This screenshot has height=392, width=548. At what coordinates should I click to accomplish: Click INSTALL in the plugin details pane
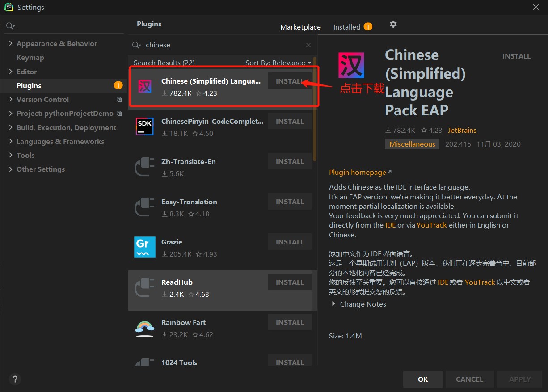[517, 56]
